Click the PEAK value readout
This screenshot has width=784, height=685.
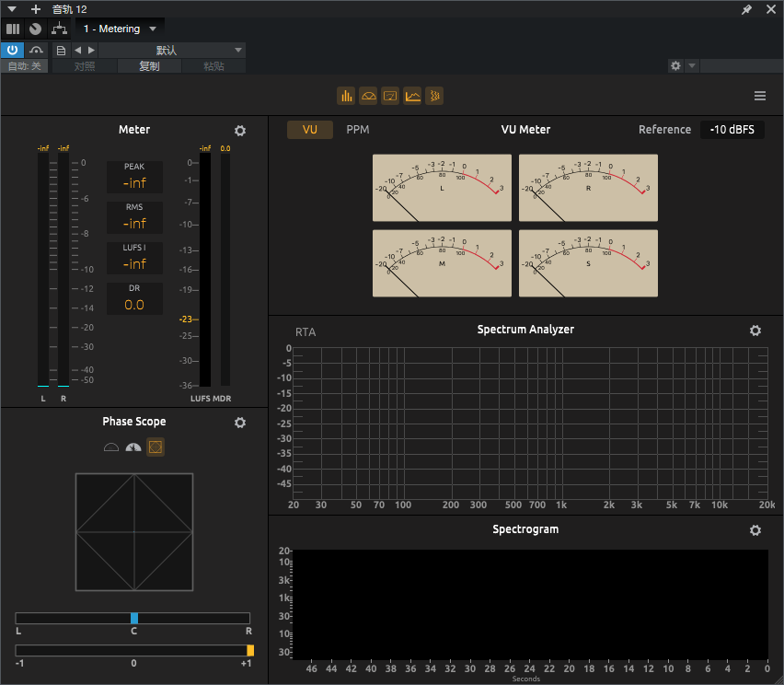pyautogui.click(x=134, y=183)
